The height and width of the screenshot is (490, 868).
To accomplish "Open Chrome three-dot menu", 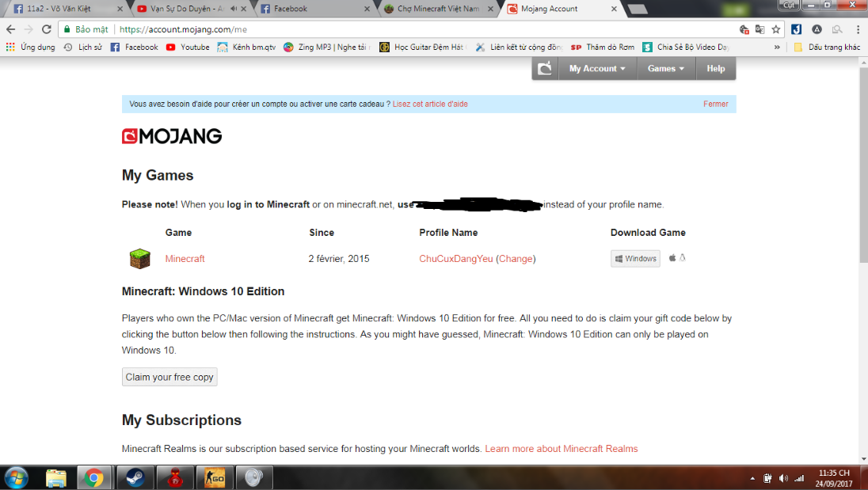I will pos(858,29).
